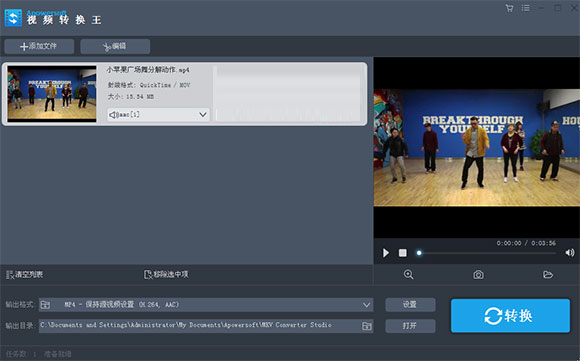Click the time counter 0:00:00 / 0:03:56
Viewport: 580px width, 361px height.
coord(526,243)
